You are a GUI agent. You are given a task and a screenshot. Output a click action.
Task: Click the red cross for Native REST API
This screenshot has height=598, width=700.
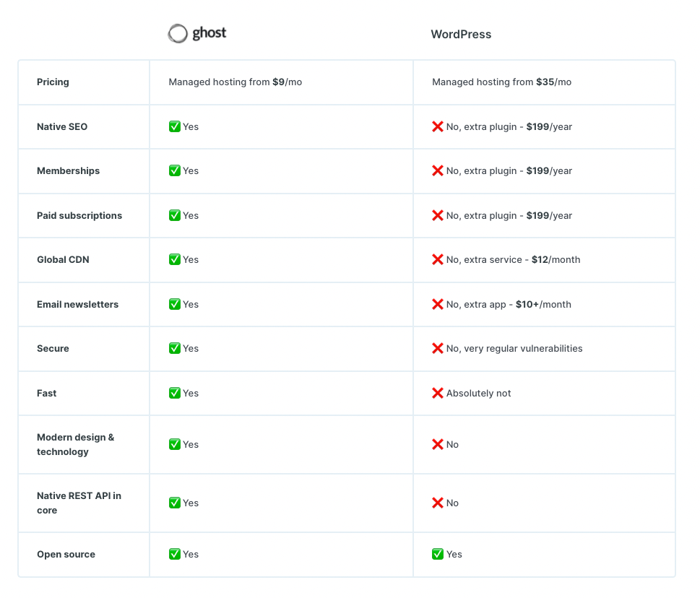(438, 503)
